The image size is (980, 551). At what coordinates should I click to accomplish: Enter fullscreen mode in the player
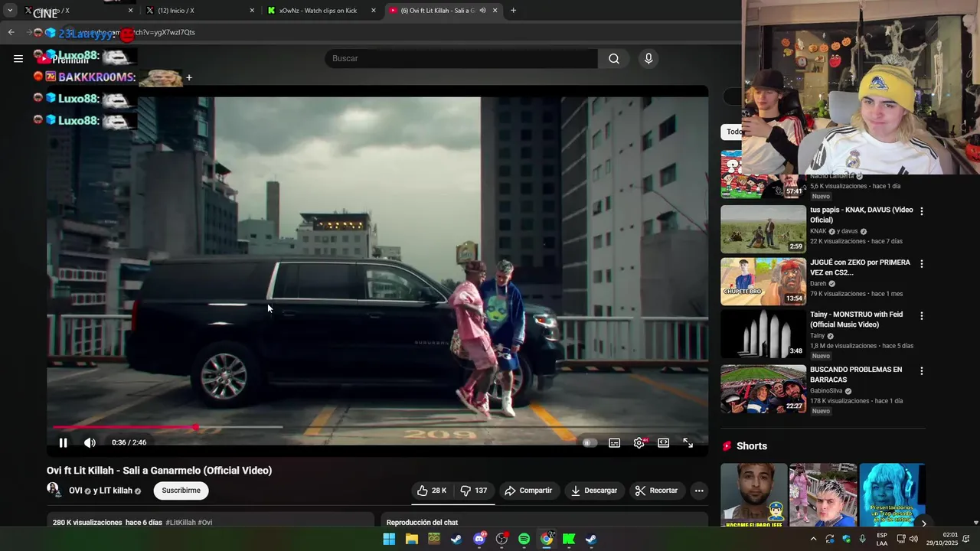tap(688, 442)
